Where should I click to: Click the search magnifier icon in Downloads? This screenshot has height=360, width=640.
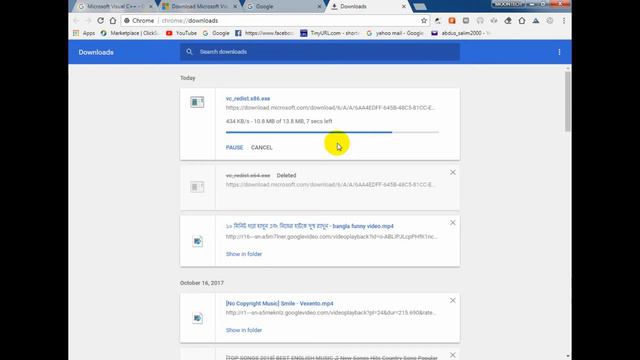[189, 52]
